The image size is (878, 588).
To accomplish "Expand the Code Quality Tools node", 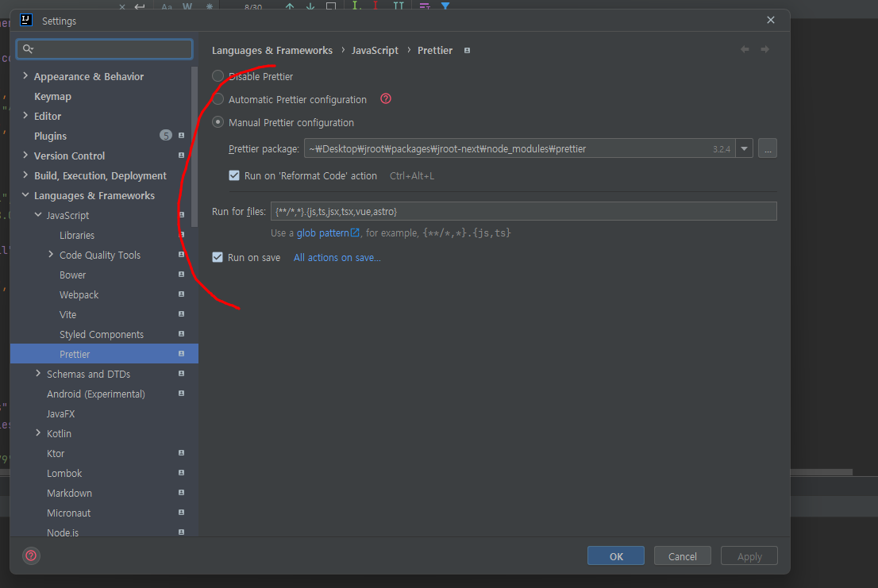I will point(51,255).
